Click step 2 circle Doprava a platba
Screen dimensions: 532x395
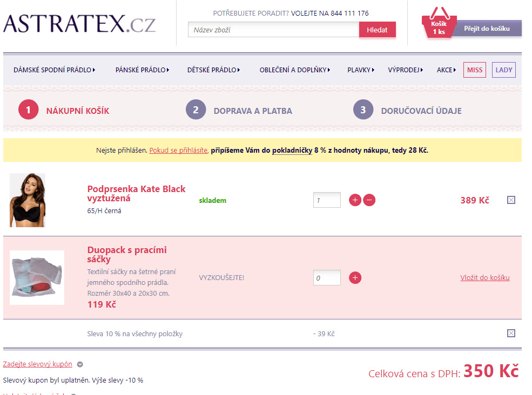pos(196,110)
